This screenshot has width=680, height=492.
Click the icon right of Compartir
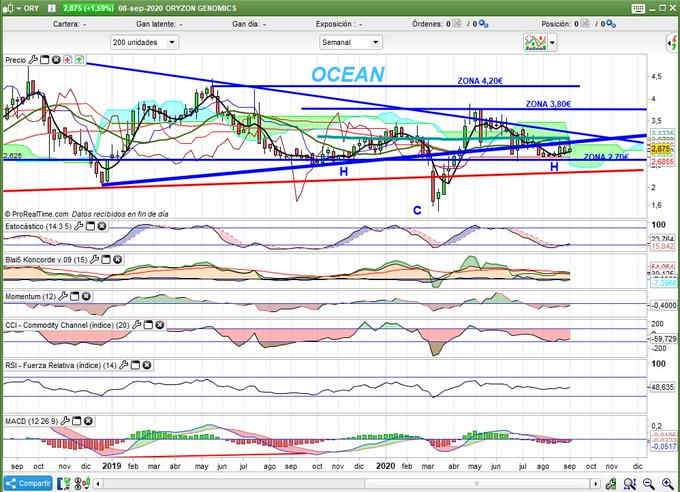click(x=63, y=483)
